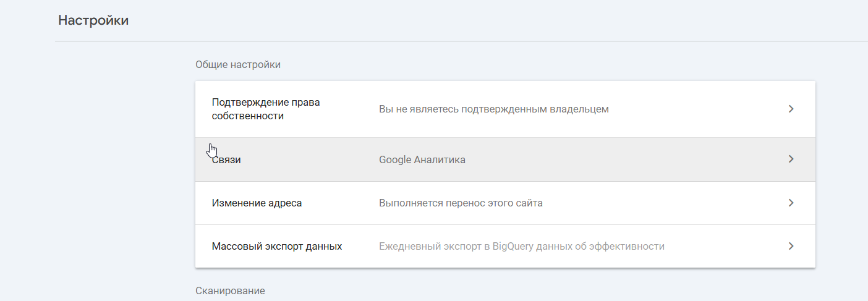The height and width of the screenshot is (301, 868).
Task: Click the arrow beside Массовый экспорт данных
Action: click(x=791, y=246)
